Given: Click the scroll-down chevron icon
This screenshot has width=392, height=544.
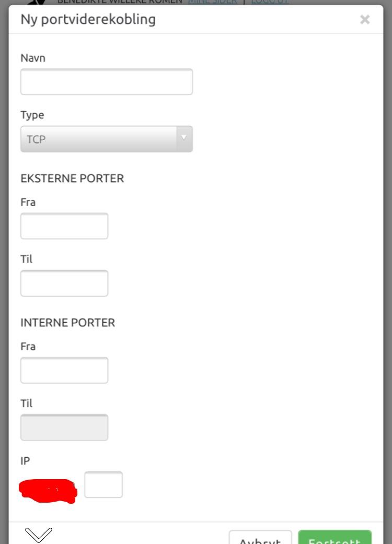Looking at the screenshot, I should [39, 534].
